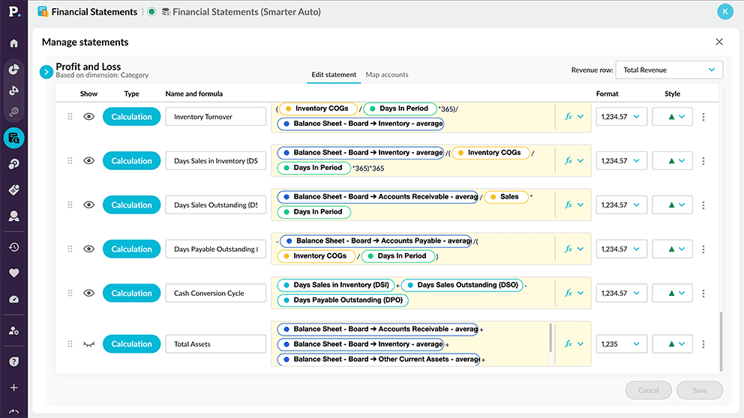Viewport: 744px width, 418px height.
Task: Click Calculation type button for Cash Conversion Cycle
Action: pyautogui.click(x=131, y=293)
